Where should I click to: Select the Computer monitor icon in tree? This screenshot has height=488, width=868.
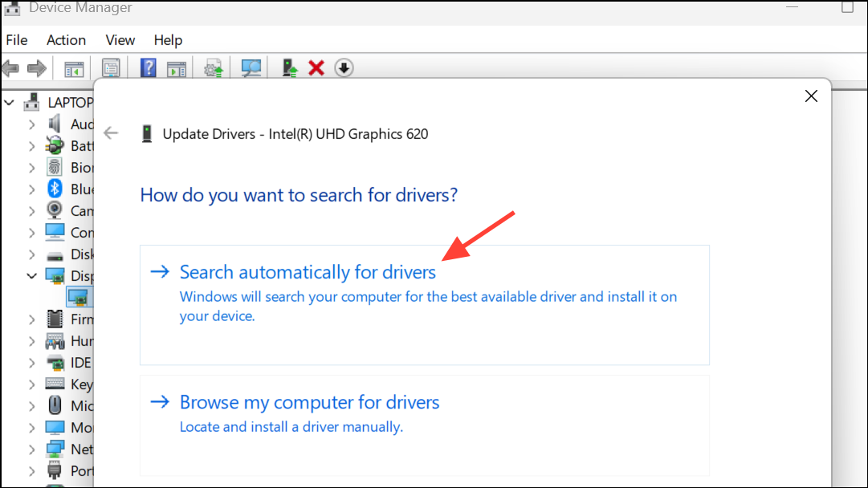pos(55,233)
